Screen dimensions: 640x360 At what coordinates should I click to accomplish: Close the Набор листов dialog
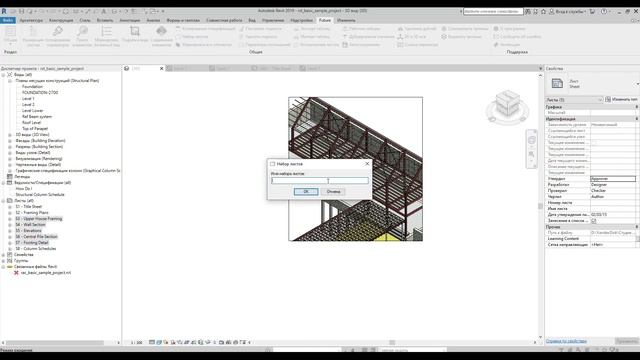(x=367, y=164)
